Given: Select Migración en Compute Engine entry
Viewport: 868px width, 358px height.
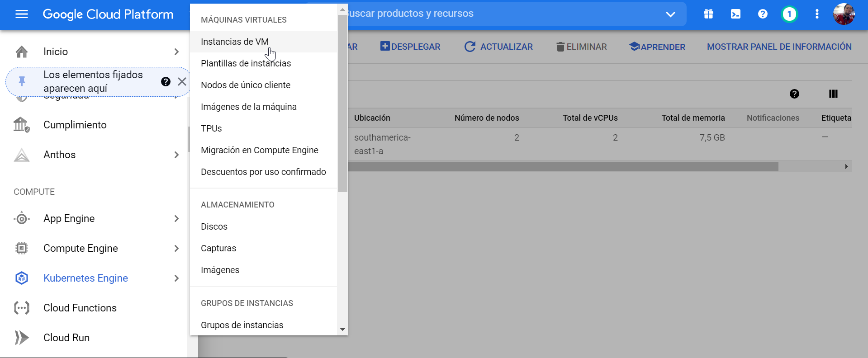Looking at the screenshot, I should [x=264, y=150].
